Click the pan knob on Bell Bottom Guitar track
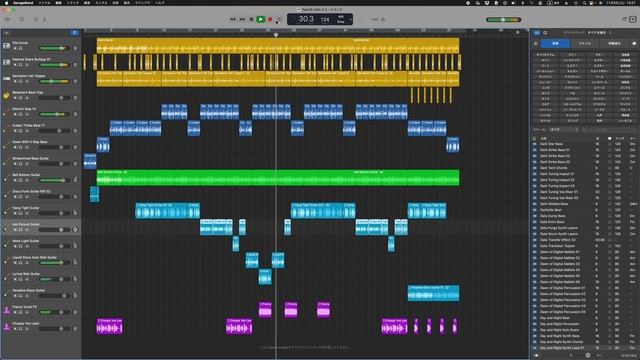Viewport: 640px width, 360px height. coord(75,180)
